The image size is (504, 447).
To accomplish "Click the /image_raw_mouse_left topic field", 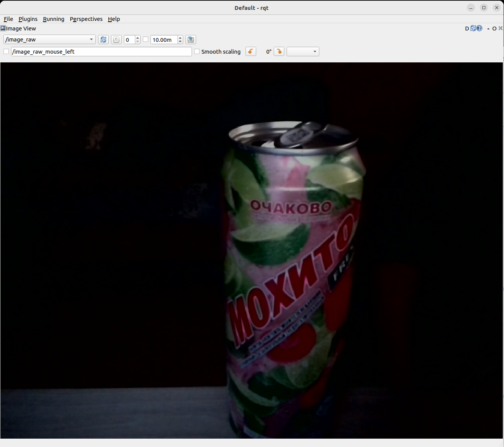I will click(x=101, y=52).
